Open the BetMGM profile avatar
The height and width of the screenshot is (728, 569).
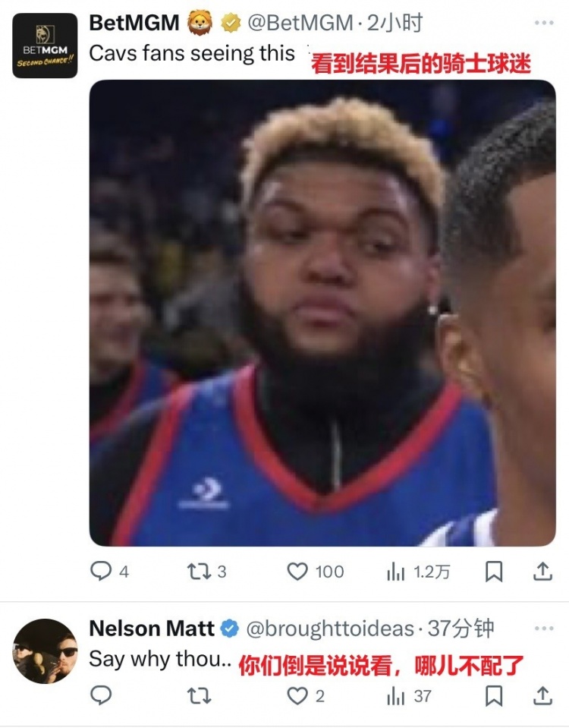[x=45, y=46]
